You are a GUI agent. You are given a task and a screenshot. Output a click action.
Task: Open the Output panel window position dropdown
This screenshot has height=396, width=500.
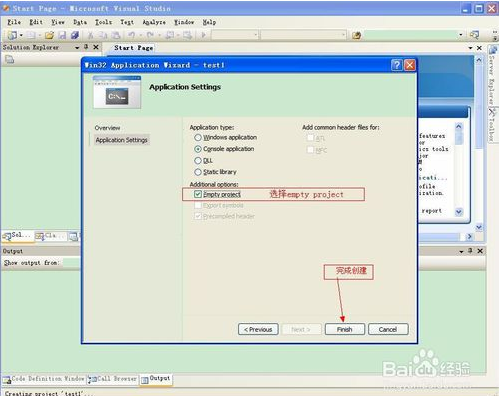[461, 251]
